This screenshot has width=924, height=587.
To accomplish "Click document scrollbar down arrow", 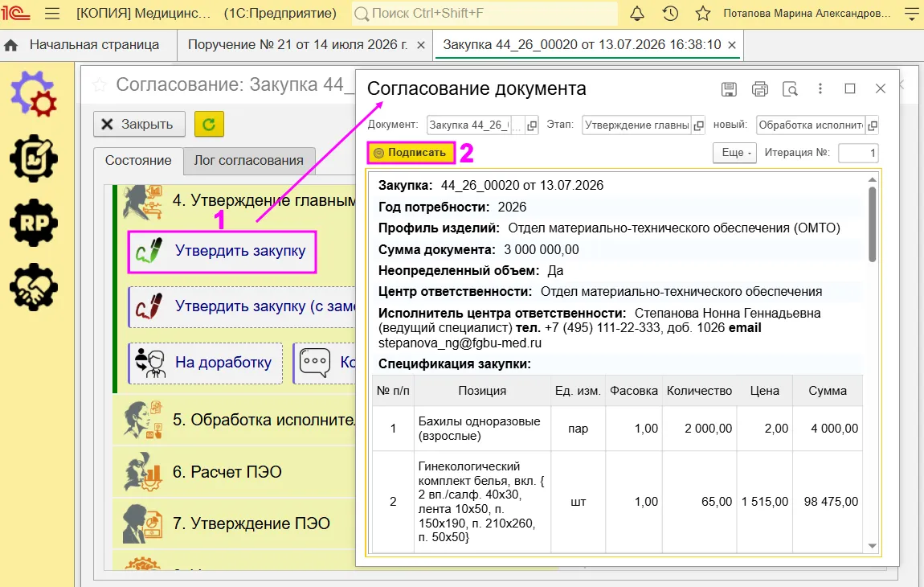I will tap(872, 546).
